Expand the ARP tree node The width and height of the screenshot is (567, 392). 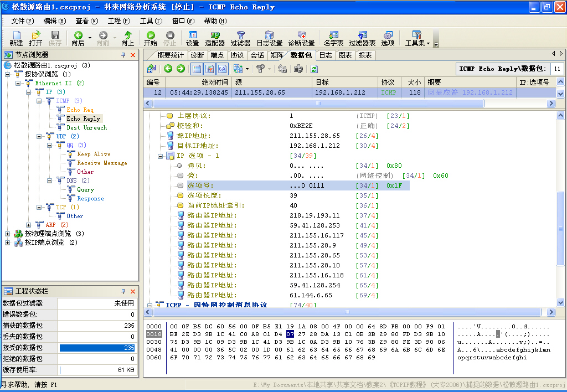click(x=29, y=225)
